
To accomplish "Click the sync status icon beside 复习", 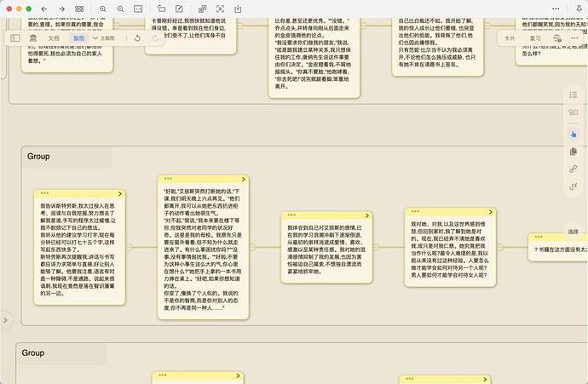I will pos(557,38).
